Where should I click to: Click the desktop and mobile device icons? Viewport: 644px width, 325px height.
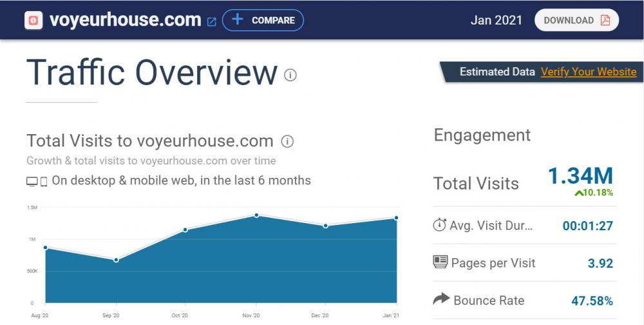[x=37, y=182]
